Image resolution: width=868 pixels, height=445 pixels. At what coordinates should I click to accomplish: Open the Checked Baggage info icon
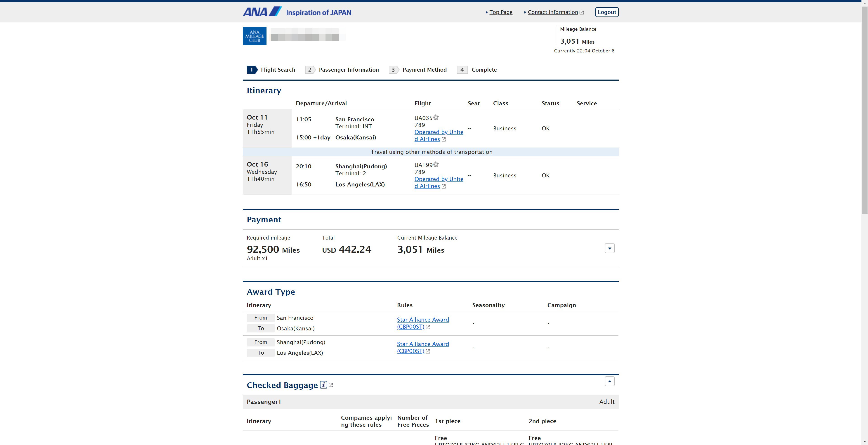point(323,385)
